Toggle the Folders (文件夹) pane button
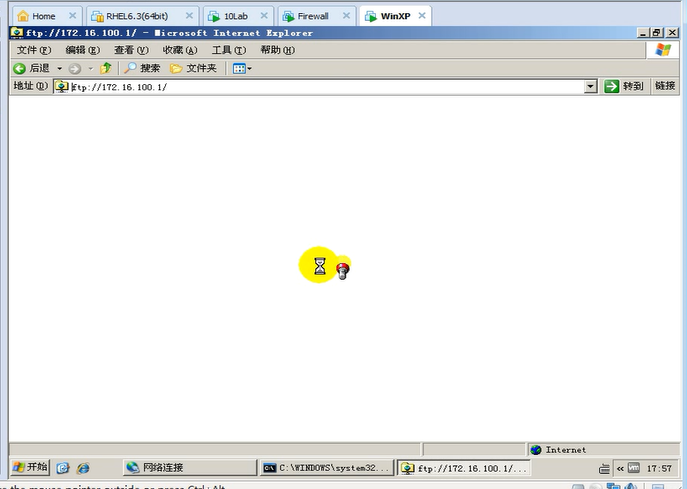The height and width of the screenshot is (489, 687). (193, 68)
